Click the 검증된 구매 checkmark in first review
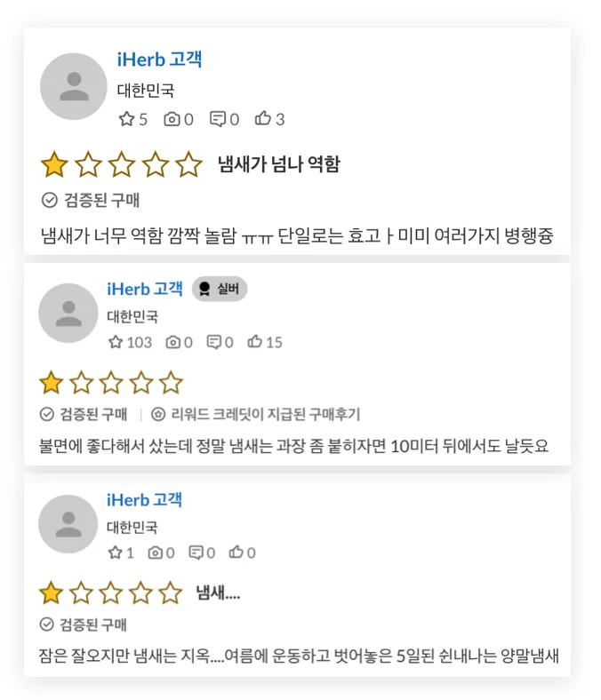This screenshot has width=601, height=700. [x=50, y=200]
